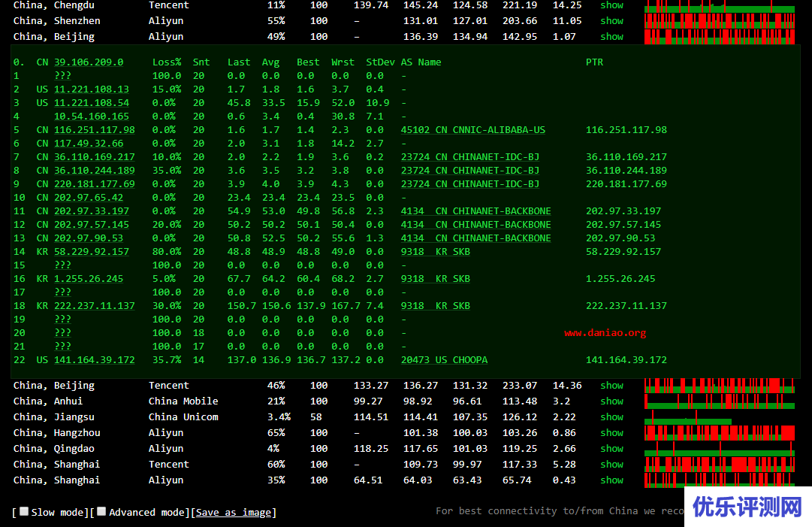
Task: Enable the Advanced mode checkbox
Action: pos(101,511)
